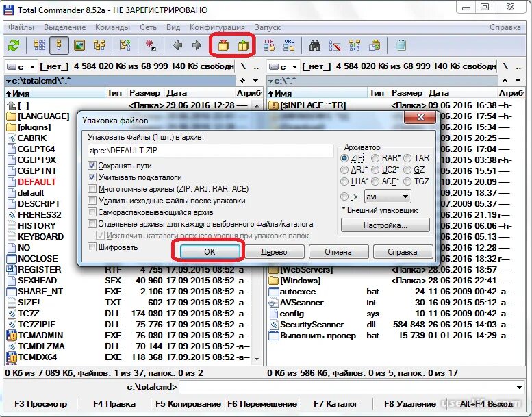Open the Файлы menu
The width and height of the screenshot is (532, 417).
pyautogui.click(x=21, y=27)
